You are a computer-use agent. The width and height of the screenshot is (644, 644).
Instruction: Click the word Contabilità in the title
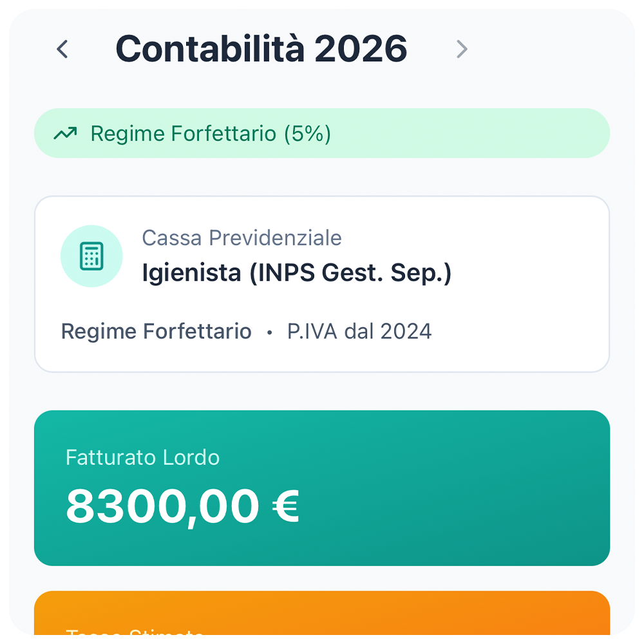210,49
